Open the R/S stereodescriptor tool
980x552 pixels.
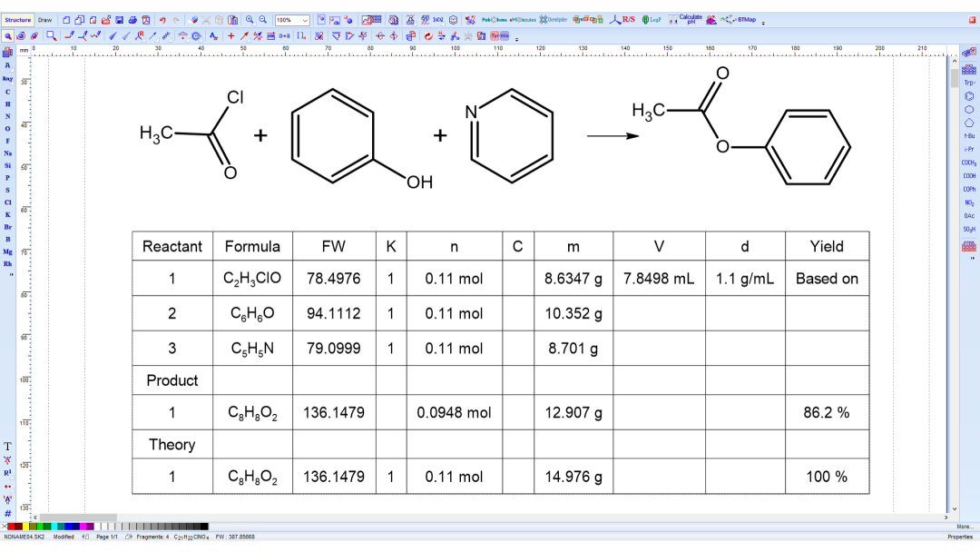628,18
